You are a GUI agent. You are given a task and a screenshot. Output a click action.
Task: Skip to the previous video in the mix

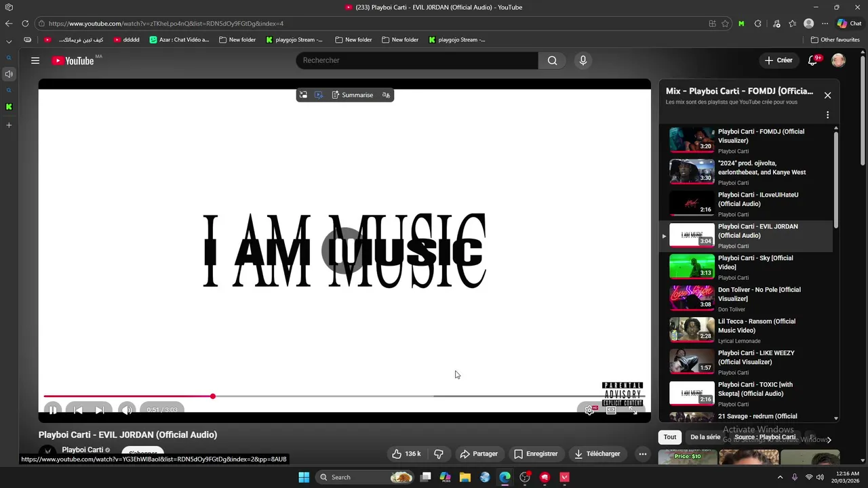pyautogui.click(x=78, y=410)
